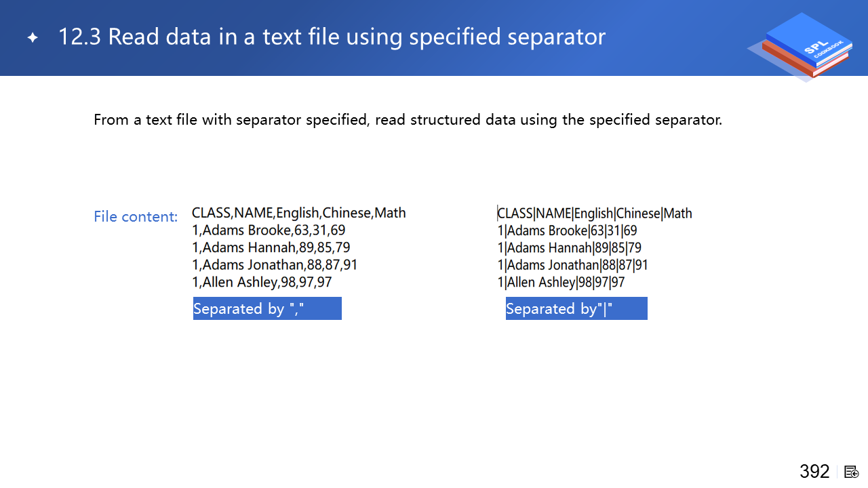The width and height of the screenshot is (868, 488).
Task: Click the slide number 392
Action: point(814,471)
